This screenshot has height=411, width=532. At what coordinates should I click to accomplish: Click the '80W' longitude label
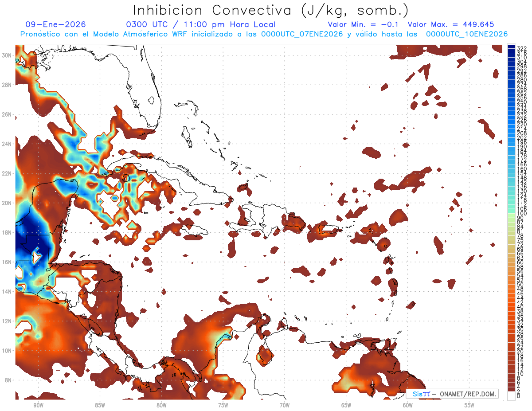point(161,405)
